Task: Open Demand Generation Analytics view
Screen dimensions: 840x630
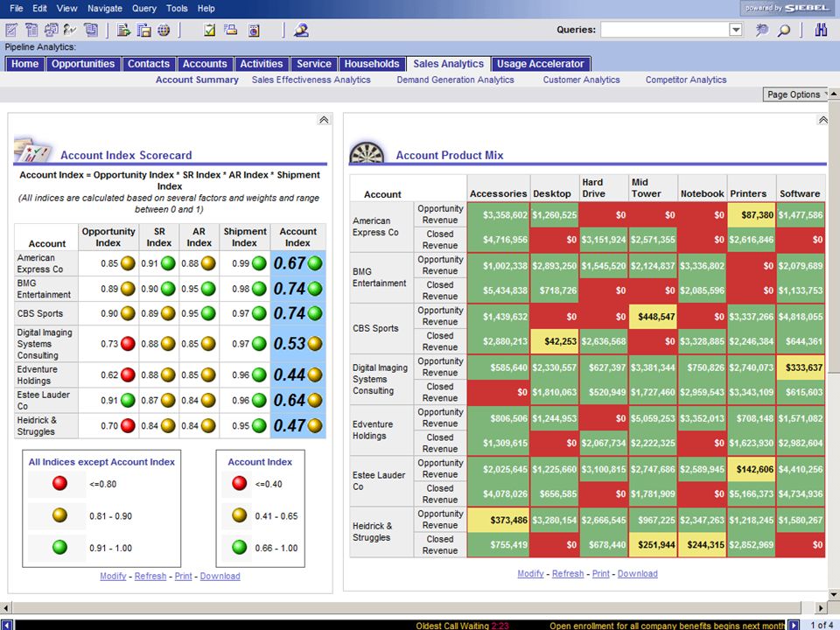Action: tap(455, 80)
